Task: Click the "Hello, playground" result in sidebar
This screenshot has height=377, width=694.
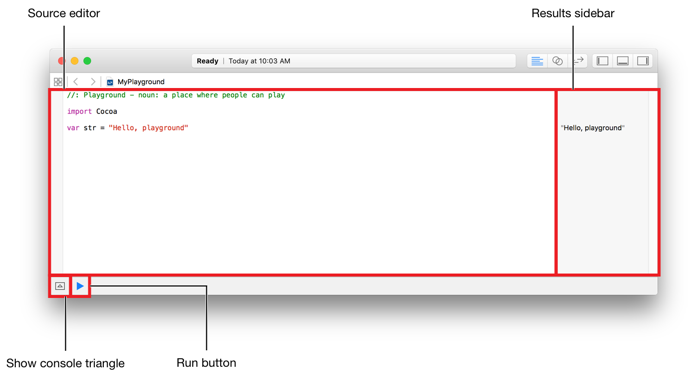Action: tap(593, 128)
